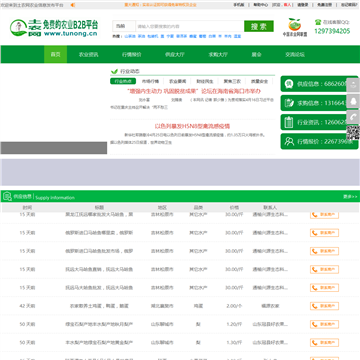The image size is (360, 360).
Task: Switch to the 质量安全 news tab
Action: point(259,81)
